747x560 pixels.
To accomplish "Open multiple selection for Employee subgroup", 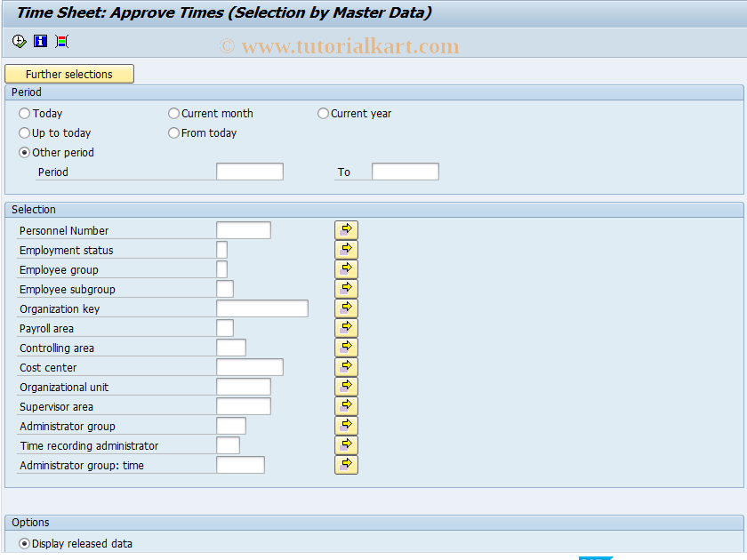I will tap(346, 288).
